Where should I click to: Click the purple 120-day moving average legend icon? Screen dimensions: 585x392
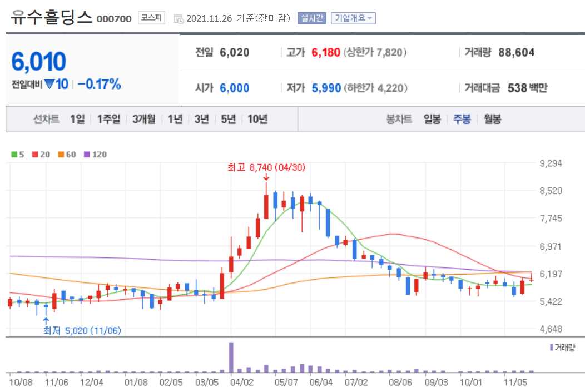(x=86, y=155)
